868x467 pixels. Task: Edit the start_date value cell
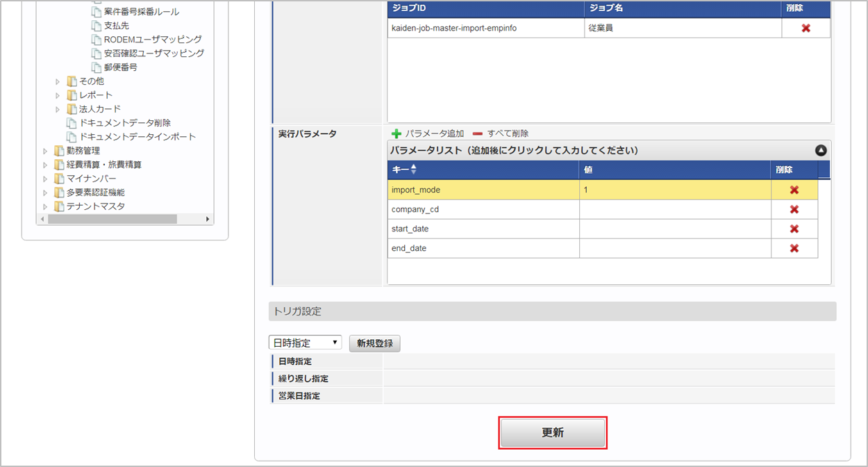675,229
